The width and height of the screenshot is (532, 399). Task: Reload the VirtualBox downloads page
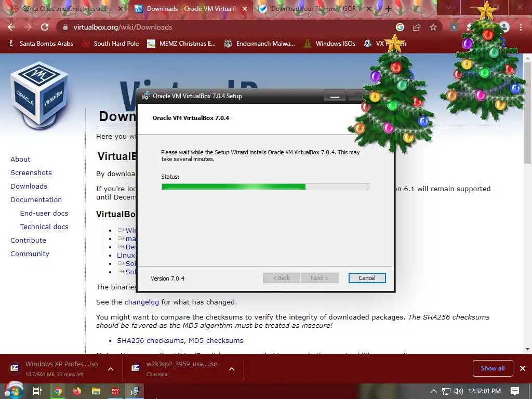(x=45, y=27)
